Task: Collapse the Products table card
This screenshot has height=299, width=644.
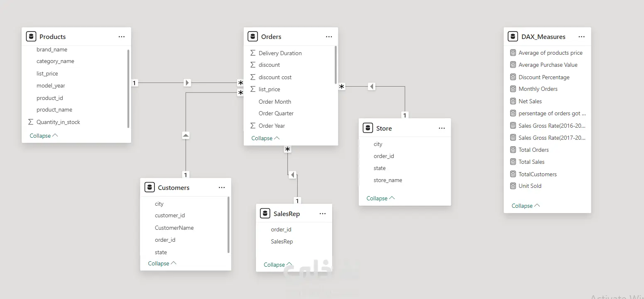Action: [44, 136]
